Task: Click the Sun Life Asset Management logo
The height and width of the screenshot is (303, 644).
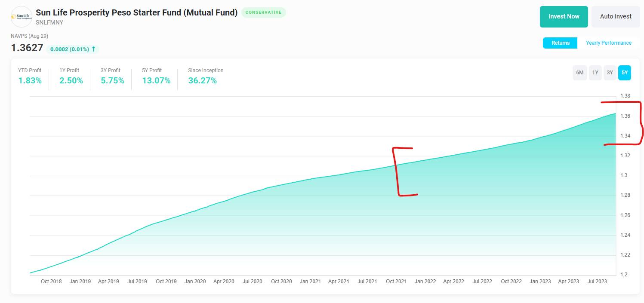Action: [21, 16]
